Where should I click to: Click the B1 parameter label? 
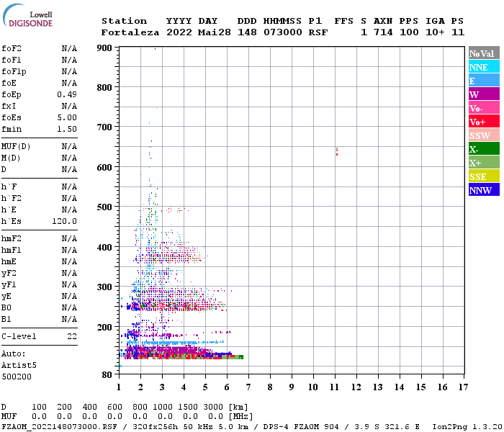6,320
